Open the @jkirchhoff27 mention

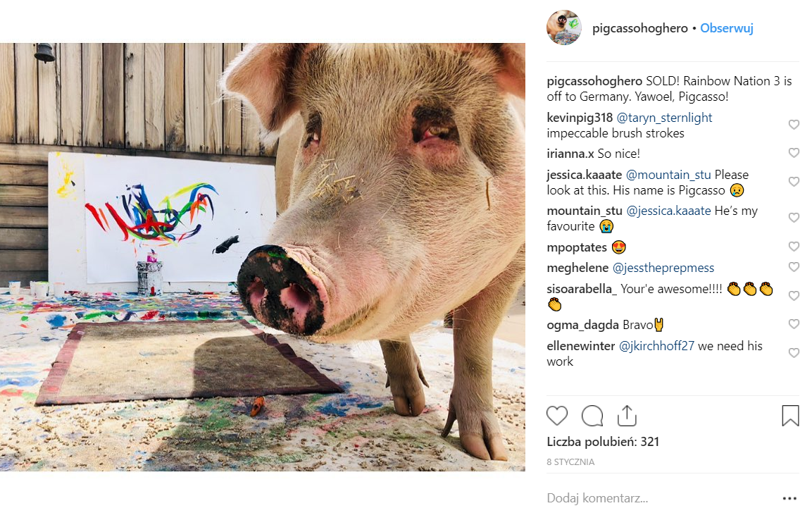pos(656,346)
